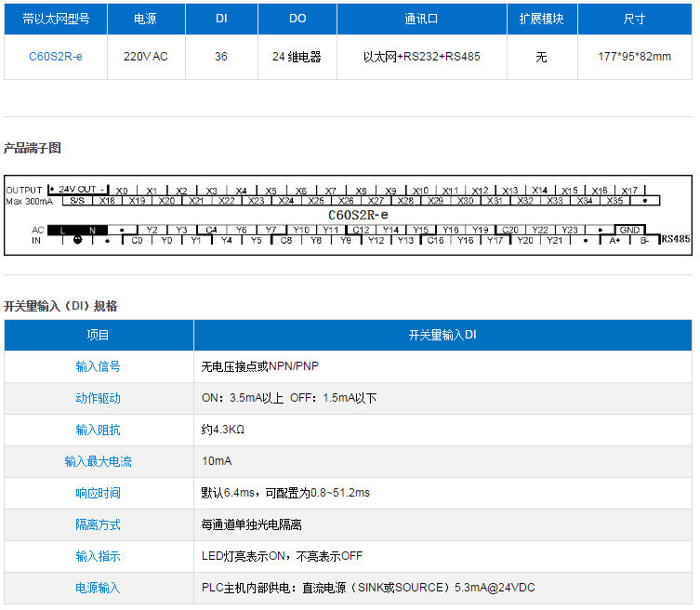Click the GND terminal in diagram
This screenshot has width=700, height=610.
[x=629, y=230]
